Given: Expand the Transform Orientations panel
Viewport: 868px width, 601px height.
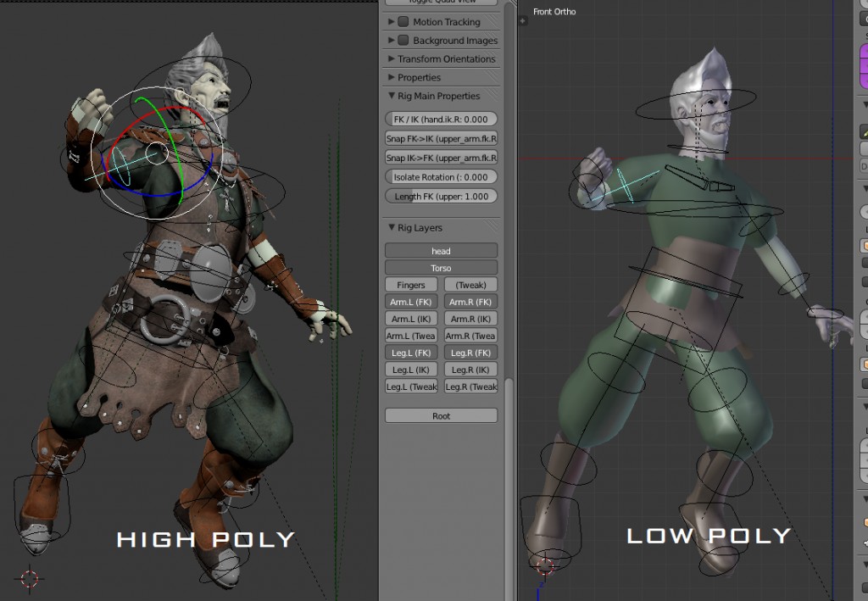Looking at the screenshot, I should tap(391, 58).
